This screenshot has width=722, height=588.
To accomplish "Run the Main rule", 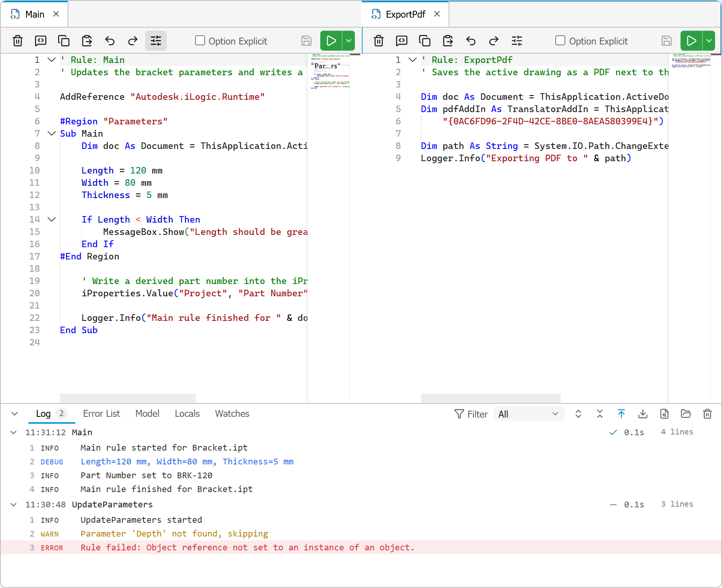I will coord(331,41).
